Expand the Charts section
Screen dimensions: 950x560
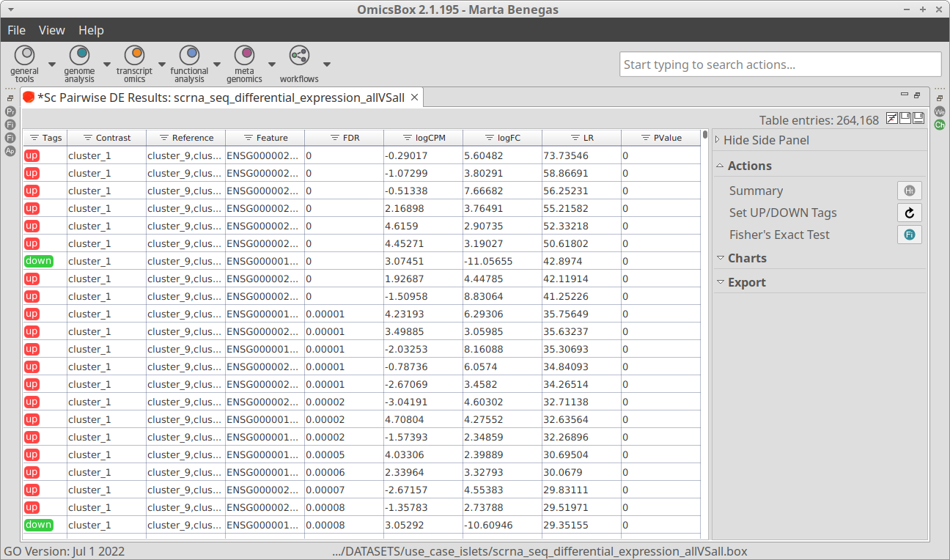coord(746,258)
